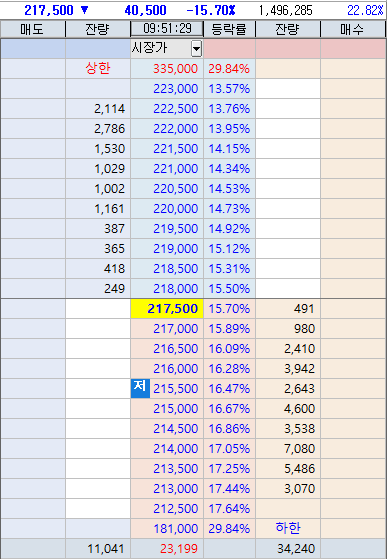Screen dimensions: 387x559
Task: Click the 매도 column header
Action: pyautogui.click(x=32, y=29)
